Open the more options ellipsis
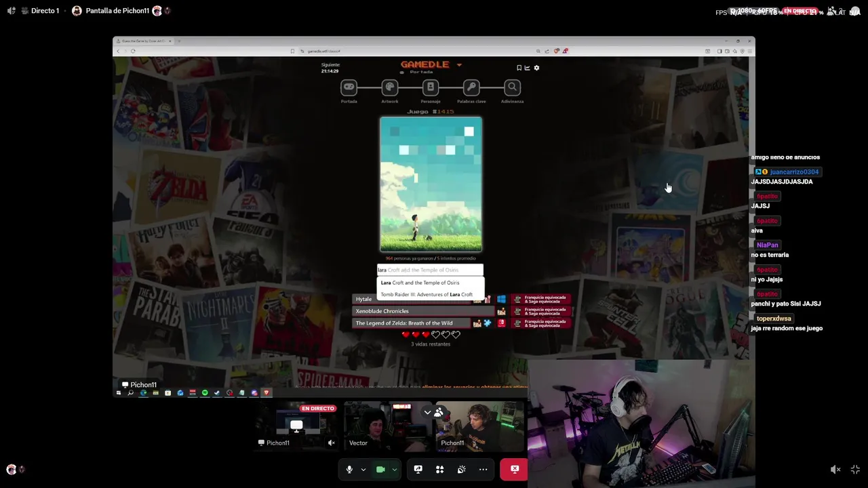868x488 pixels. point(483,469)
